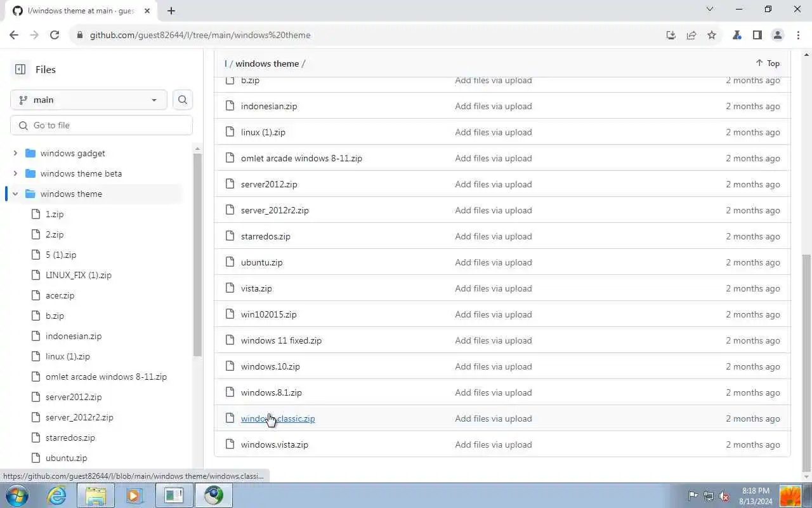
Task: Open the main branch dropdown
Action: (x=89, y=100)
